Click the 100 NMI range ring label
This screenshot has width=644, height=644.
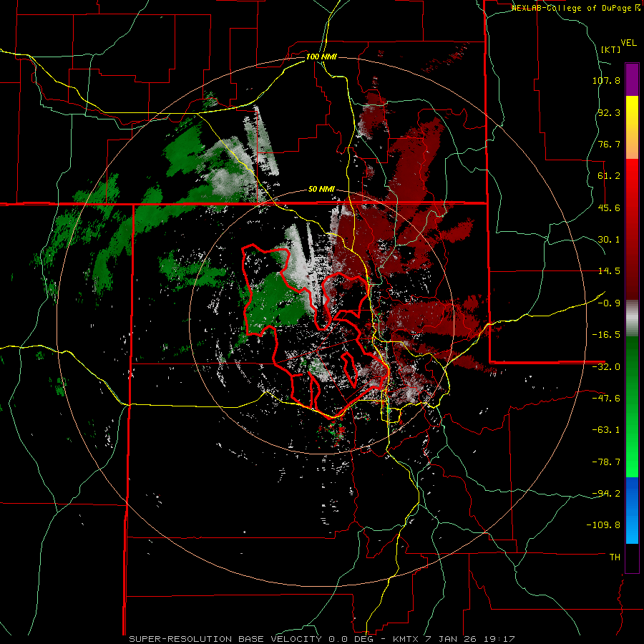[x=321, y=57]
